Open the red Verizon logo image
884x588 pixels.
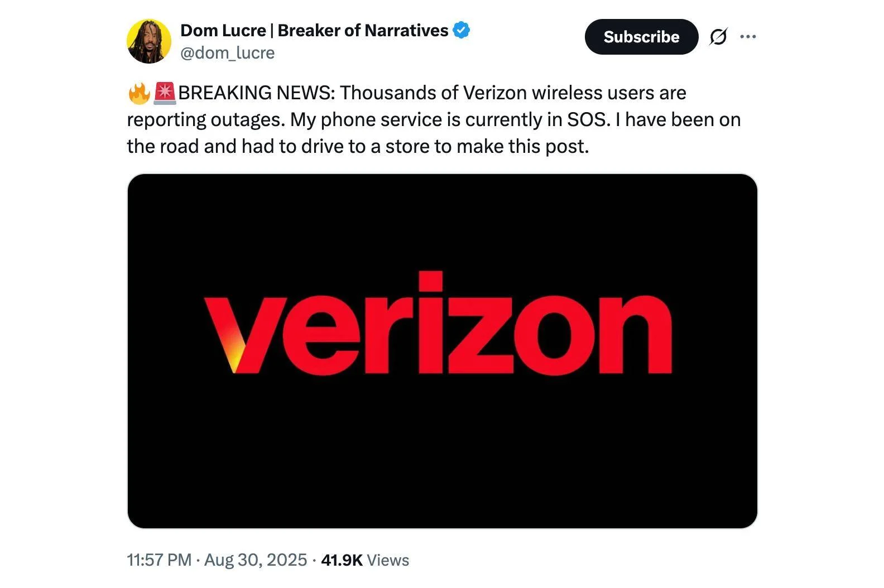tap(442, 350)
